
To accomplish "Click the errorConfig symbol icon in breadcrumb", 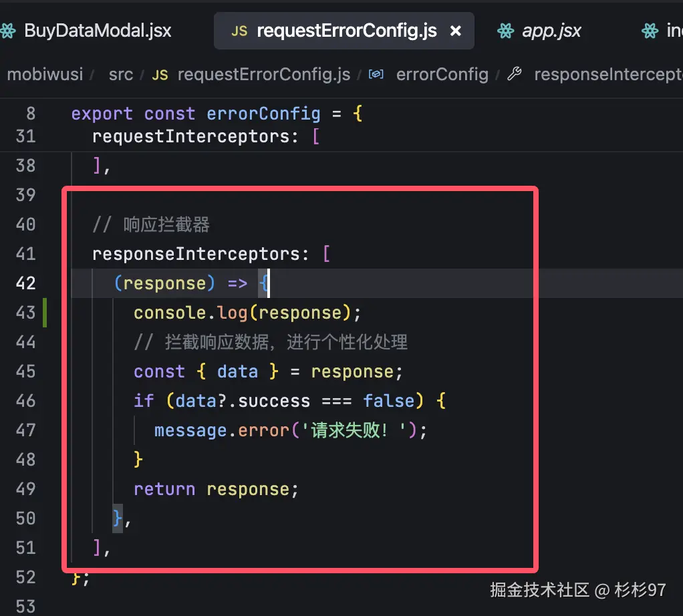I will coord(376,75).
